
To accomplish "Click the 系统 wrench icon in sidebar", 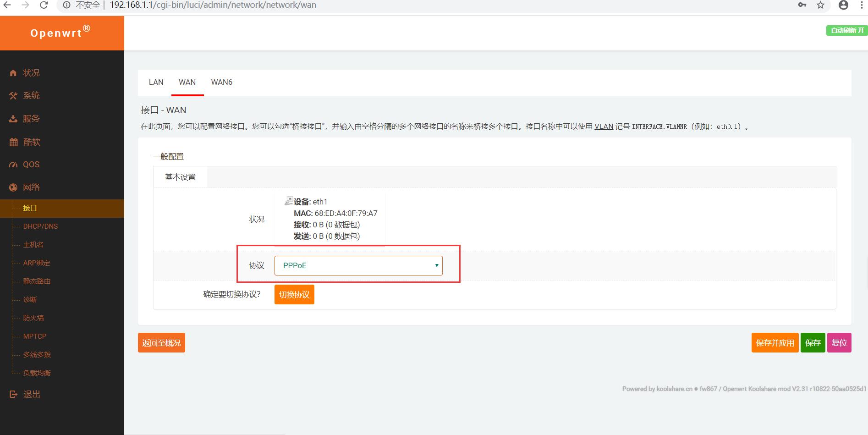I will [13, 95].
